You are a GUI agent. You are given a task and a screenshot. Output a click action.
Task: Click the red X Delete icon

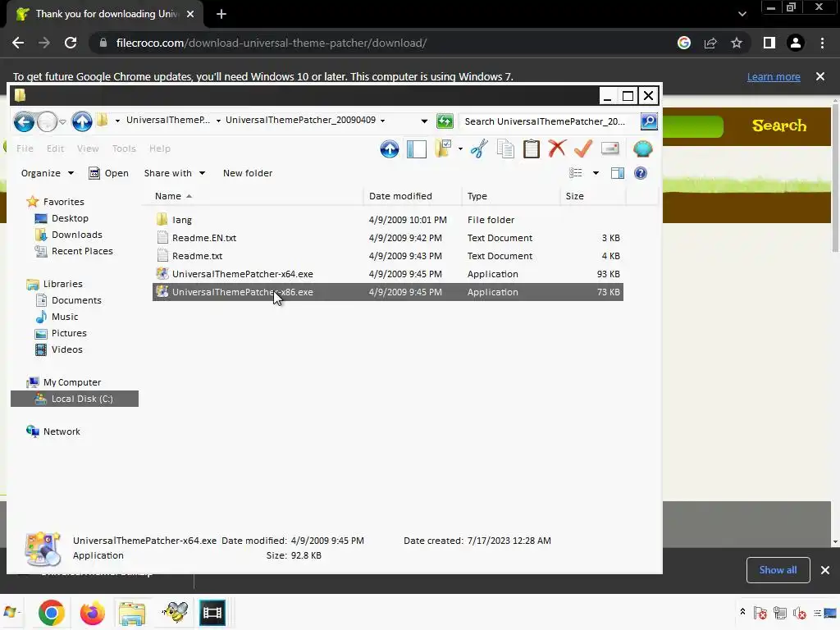point(557,148)
